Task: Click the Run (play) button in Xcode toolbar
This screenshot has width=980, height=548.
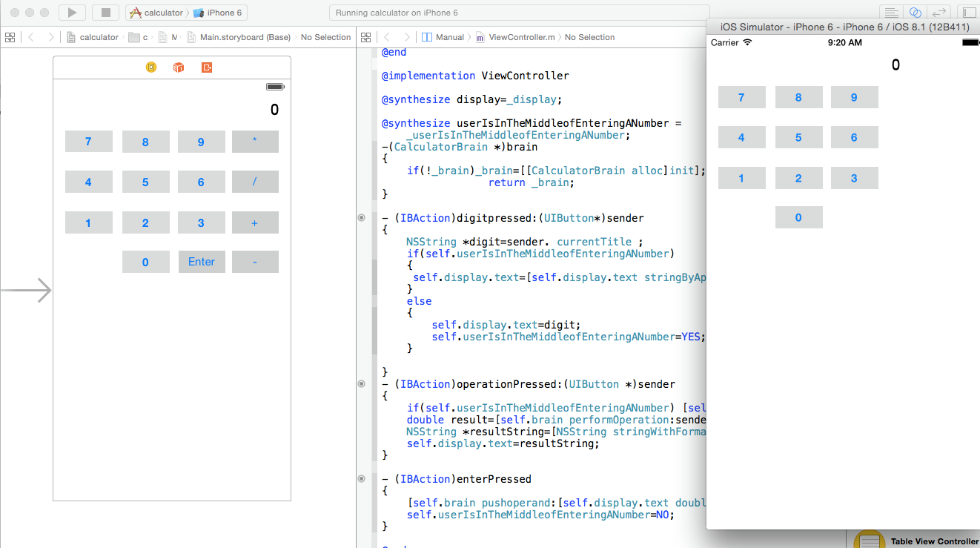Action: pos(72,13)
